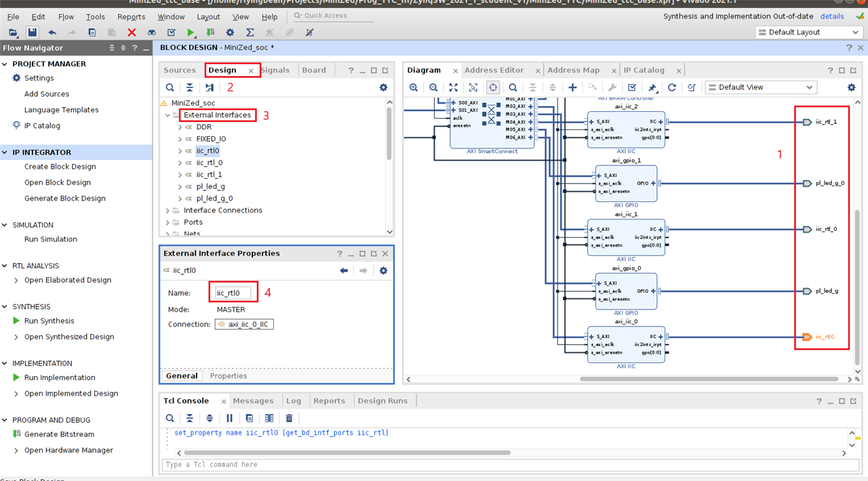Regenerate layout with the refresh icon
Image resolution: width=868 pixels, height=481 pixels.
tap(672, 87)
